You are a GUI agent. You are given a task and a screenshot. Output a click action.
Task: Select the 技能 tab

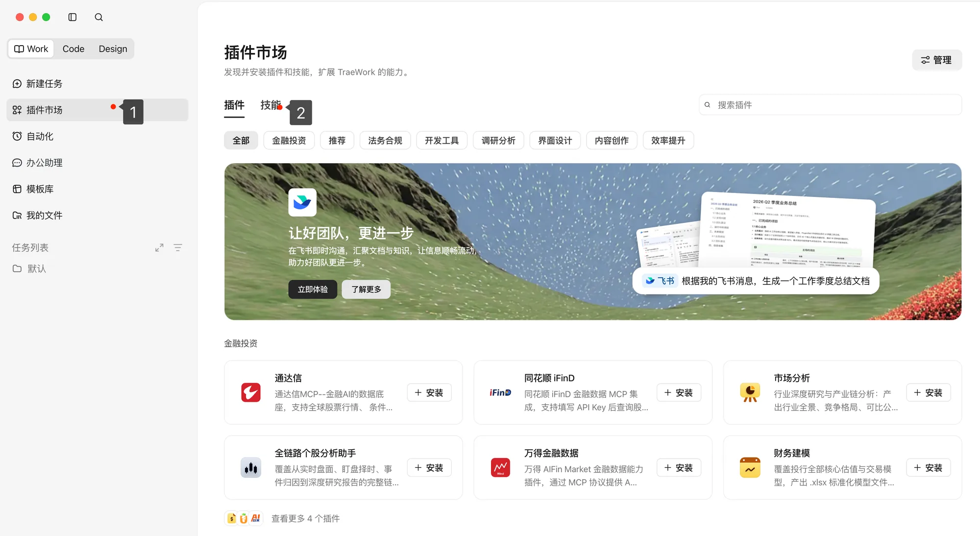click(270, 105)
